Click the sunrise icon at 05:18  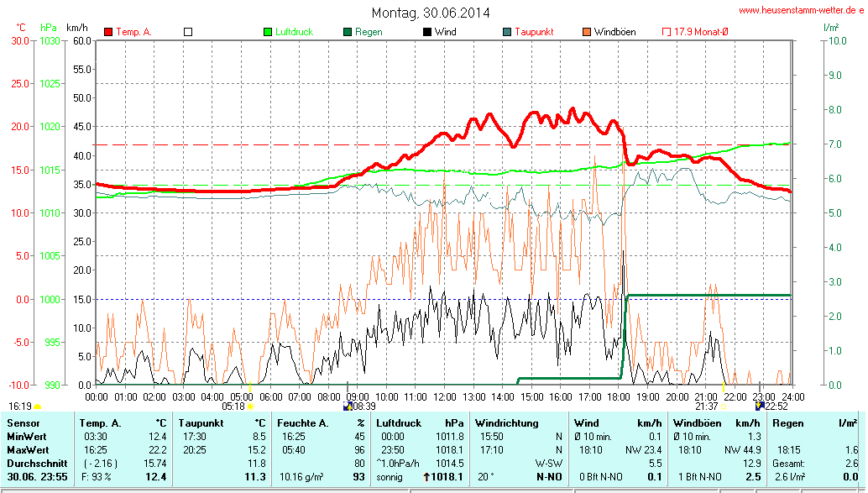tap(250, 406)
